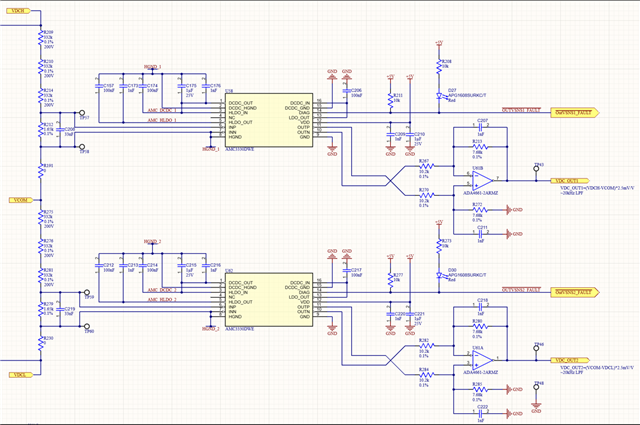The height and width of the screenshot is (425, 640).
Task: Click test point TP59 circle
Action: point(87,292)
